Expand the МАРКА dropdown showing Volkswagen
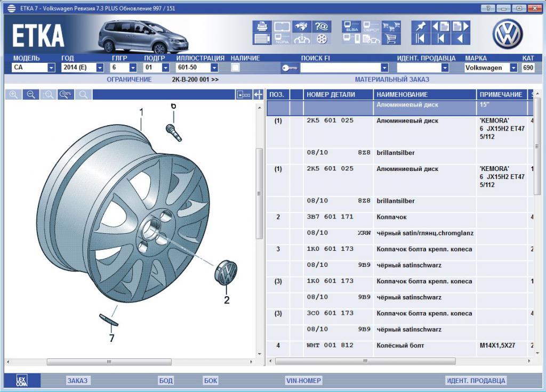Viewport: 546px width, 392px height. [513, 68]
